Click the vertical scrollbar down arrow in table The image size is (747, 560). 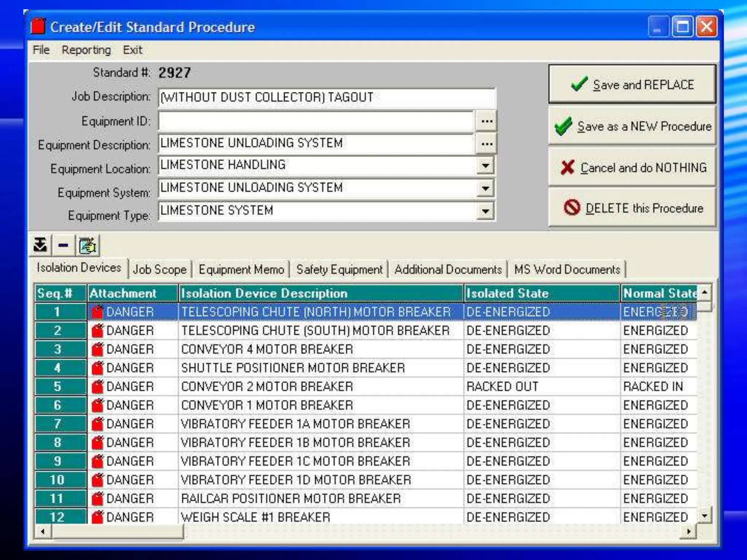705,516
